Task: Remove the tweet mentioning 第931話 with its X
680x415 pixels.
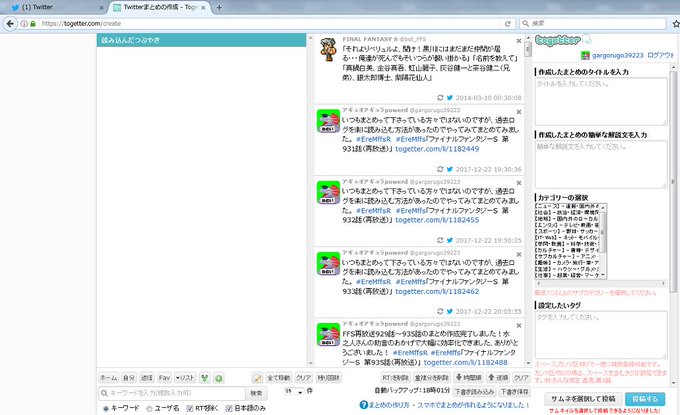Action: (519, 112)
